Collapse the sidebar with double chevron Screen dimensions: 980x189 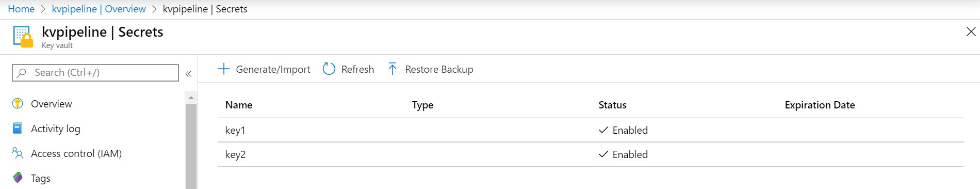188,74
